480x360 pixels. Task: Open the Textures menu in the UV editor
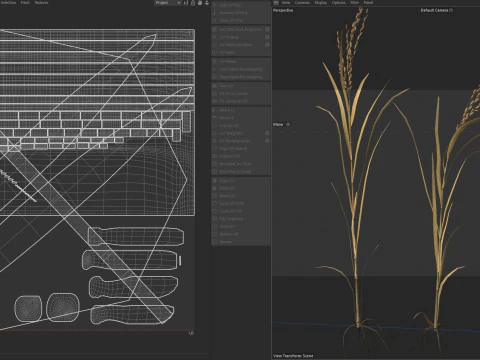tap(41, 2)
